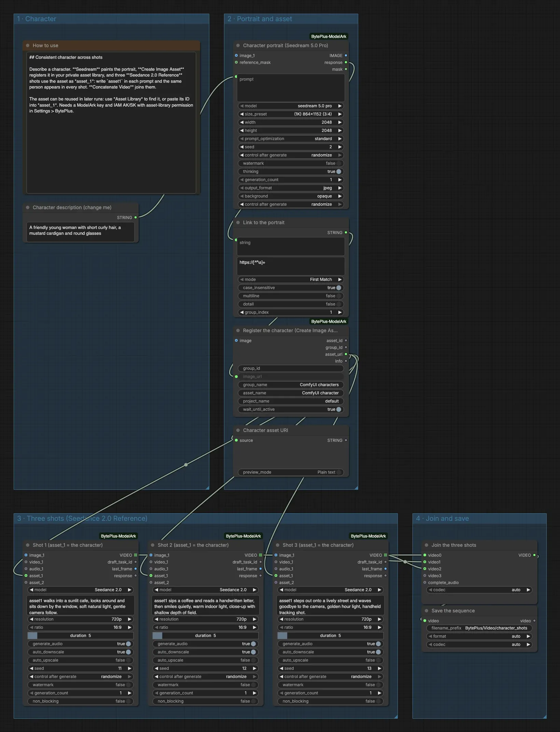Open the output_format jpeg dropdown
560x732 pixels.
coord(291,188)
